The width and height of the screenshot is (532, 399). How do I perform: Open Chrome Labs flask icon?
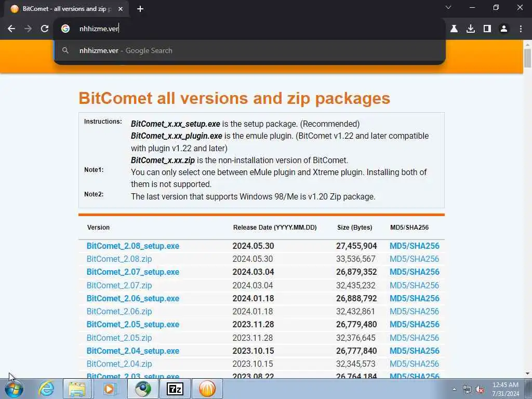click(454, 29)
